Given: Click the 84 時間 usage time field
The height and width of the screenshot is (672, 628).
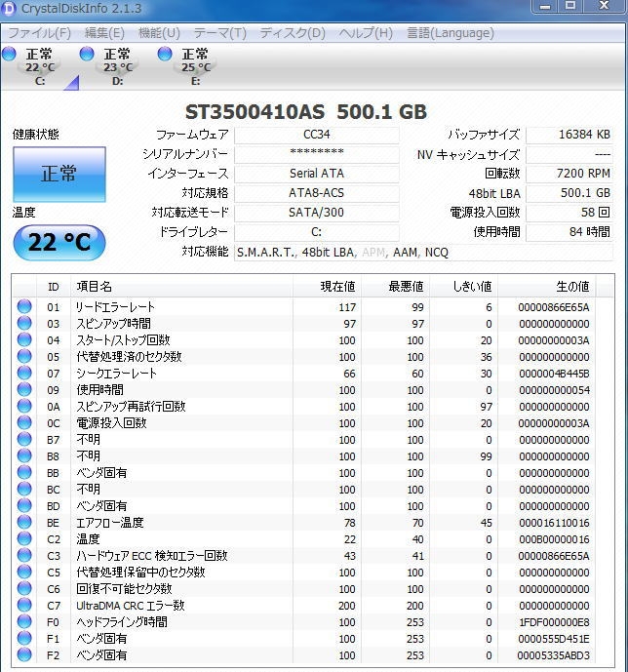Looking at the screenshot, I should tap(569, 232).
